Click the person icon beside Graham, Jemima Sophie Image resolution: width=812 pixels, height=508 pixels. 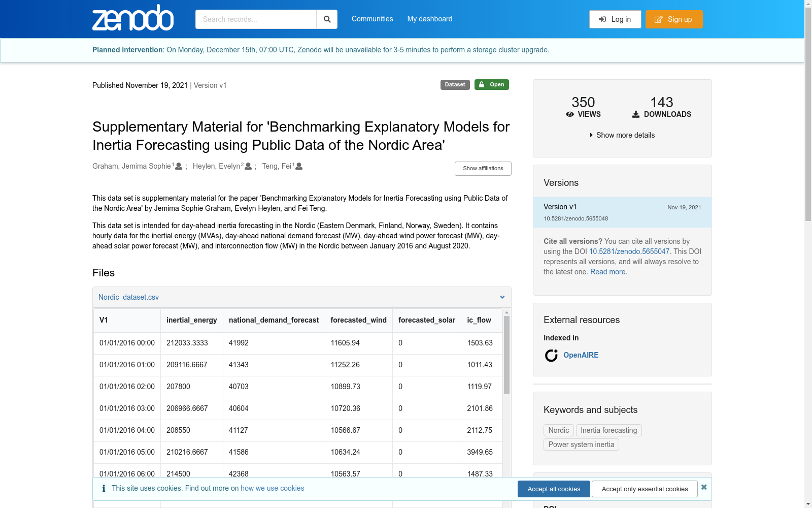[x=179, y=166]
